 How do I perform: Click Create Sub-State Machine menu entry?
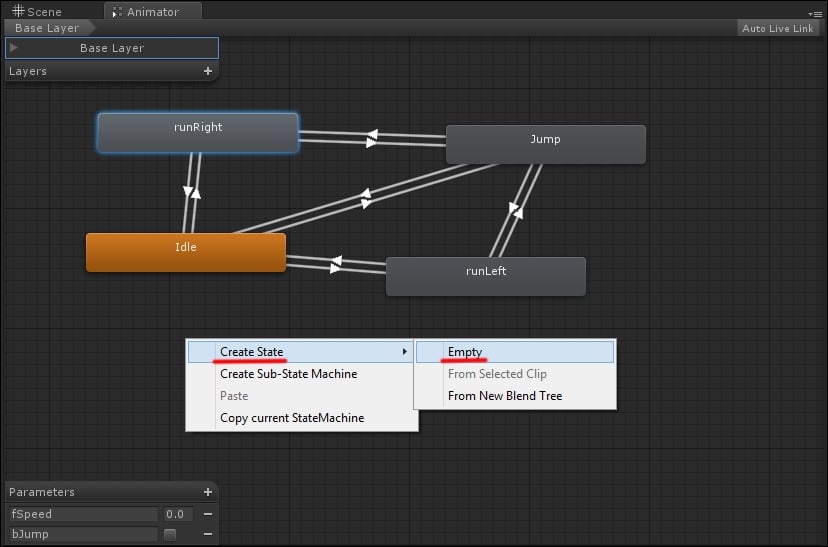(x=288, y=374)
